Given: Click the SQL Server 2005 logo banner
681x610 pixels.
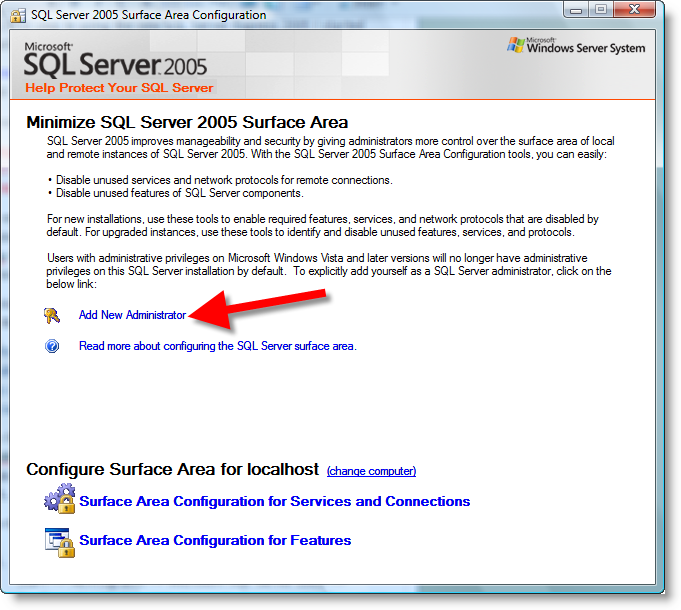Looking at the screenshot, I should [115, 65].
